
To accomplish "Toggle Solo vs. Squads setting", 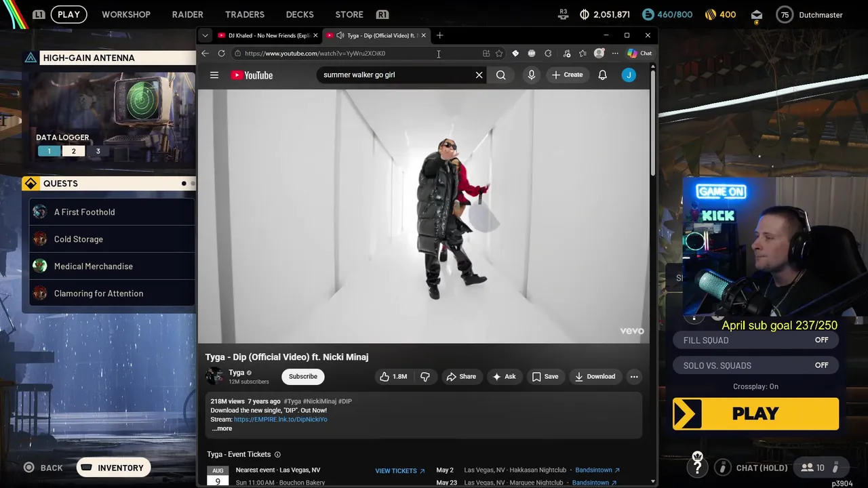I will [x=755, y=365].
